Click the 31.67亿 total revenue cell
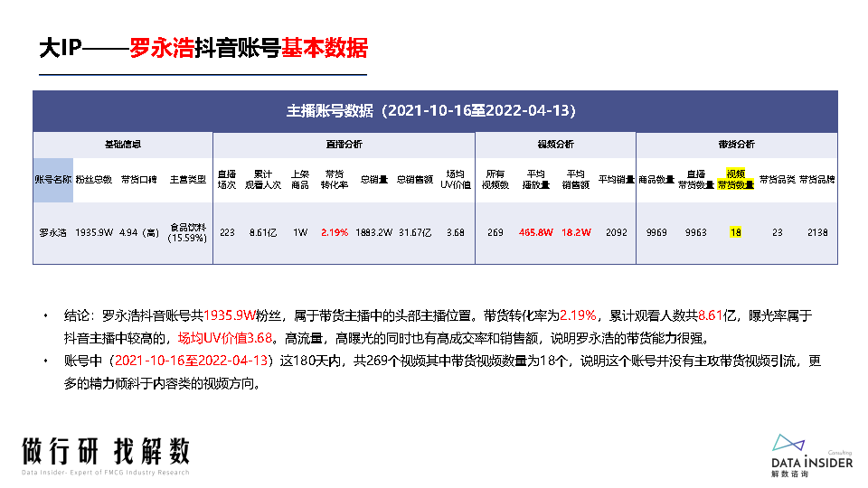 tap(415, 233)
